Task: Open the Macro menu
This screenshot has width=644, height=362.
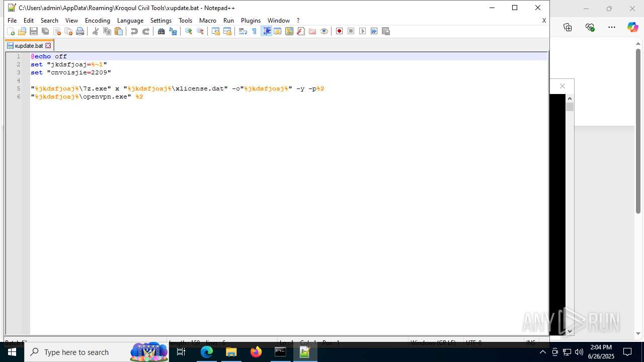Action: tap(208, 21)
